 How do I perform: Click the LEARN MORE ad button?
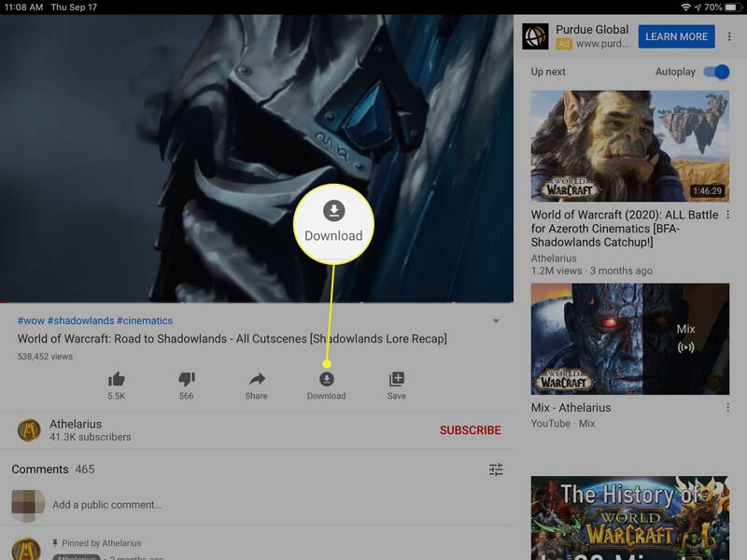[x=676, y=36]
